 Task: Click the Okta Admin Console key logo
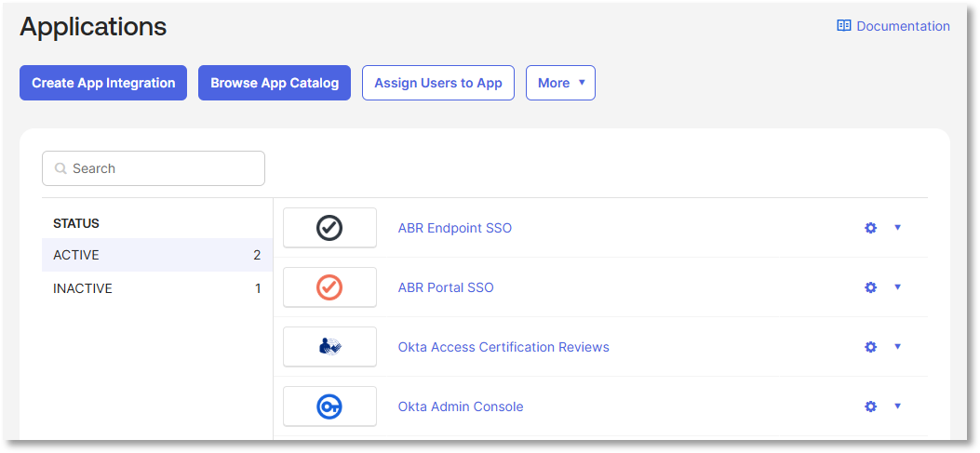tap(329, 406)
